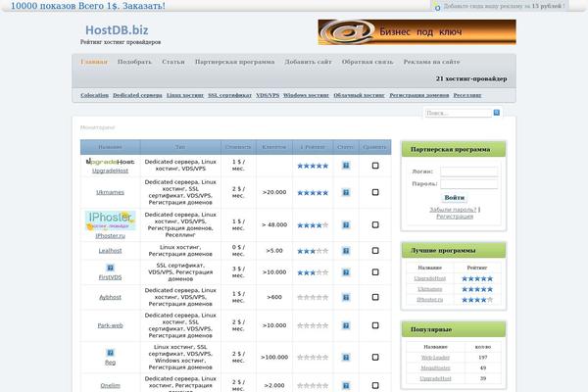The width and height of the screenshot is (588, 392).
Task: Filter by 'Windows хостинг' category link
Action: (x=307, y=95)
